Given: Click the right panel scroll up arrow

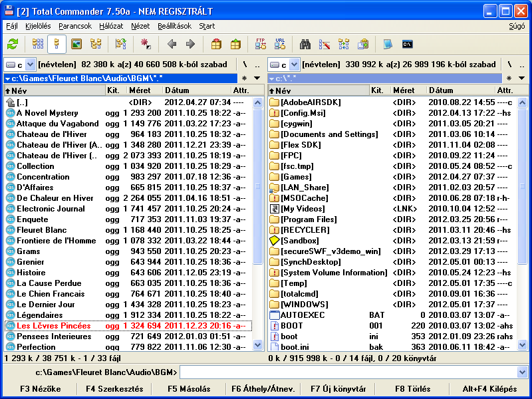Looking at the screenshot, I should [522, 102].
